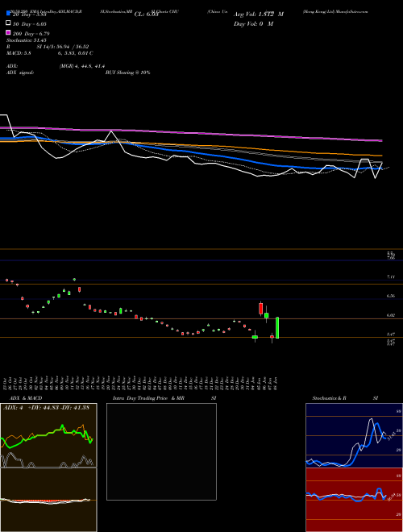Click the empty Intra Day Trading Price chart box
Image resolution: width=403 pixels, height=532 pixels.
(161, 451)
